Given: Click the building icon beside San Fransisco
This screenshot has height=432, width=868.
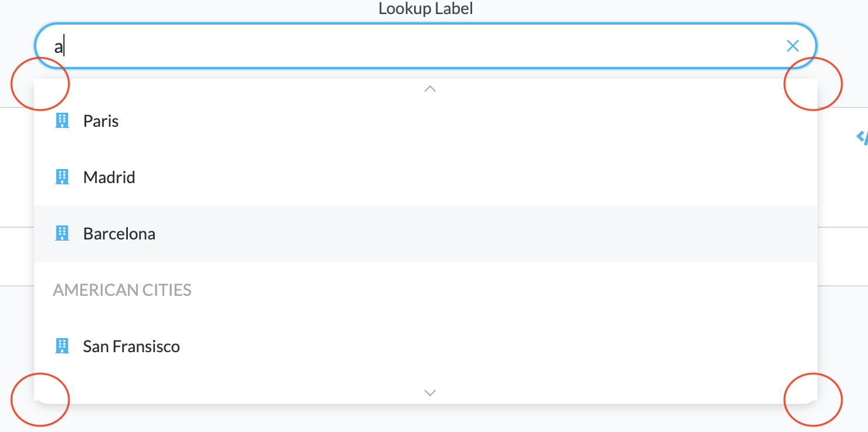Looking at the screenshot, I should click(x=62, y=346).
